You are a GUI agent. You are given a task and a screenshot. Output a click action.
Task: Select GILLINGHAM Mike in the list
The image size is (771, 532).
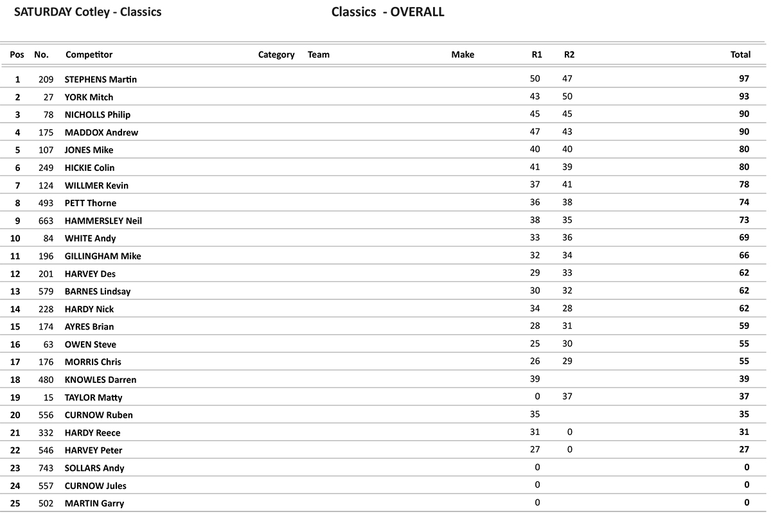click(x=103, y=256)
